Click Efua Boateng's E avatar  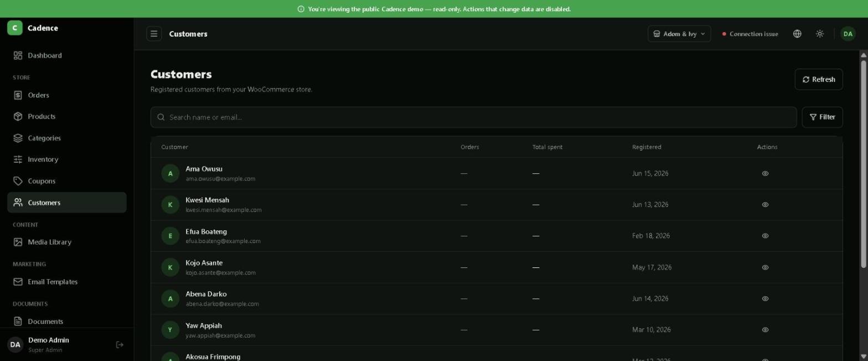[170, 236]
